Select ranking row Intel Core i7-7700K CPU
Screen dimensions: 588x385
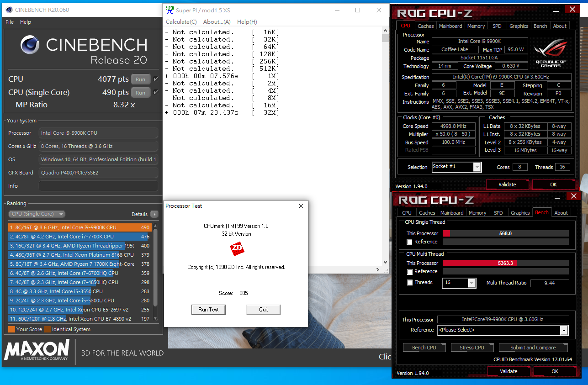click(79, 237)
